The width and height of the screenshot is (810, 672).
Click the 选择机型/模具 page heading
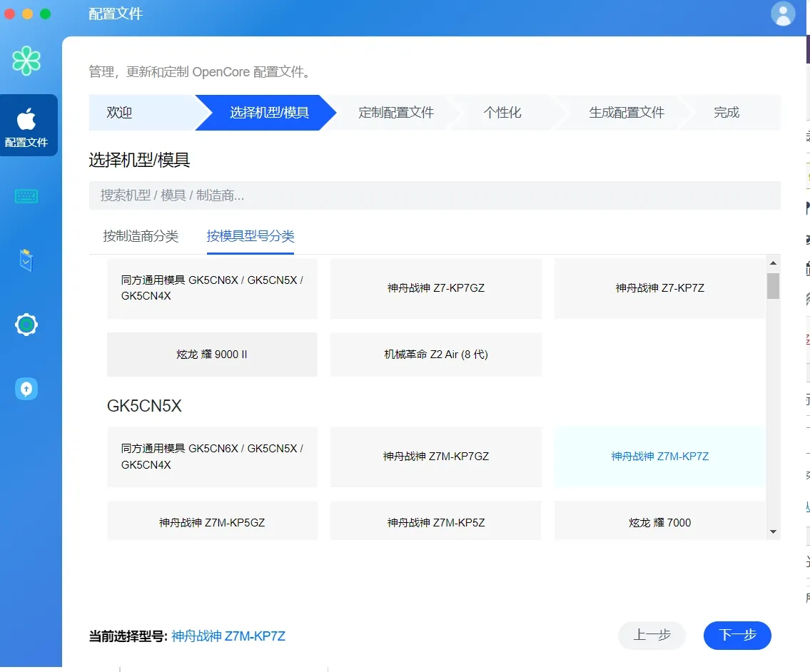(x=139, y=160)
